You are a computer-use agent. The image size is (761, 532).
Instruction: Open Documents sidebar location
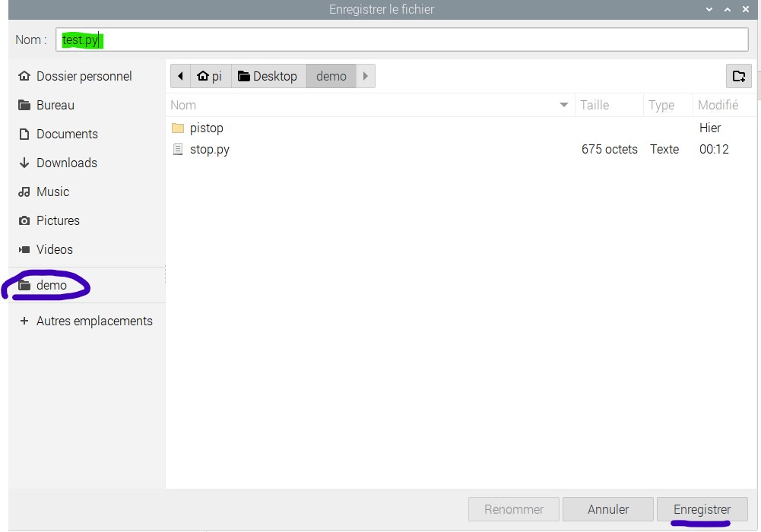[67, 134]
